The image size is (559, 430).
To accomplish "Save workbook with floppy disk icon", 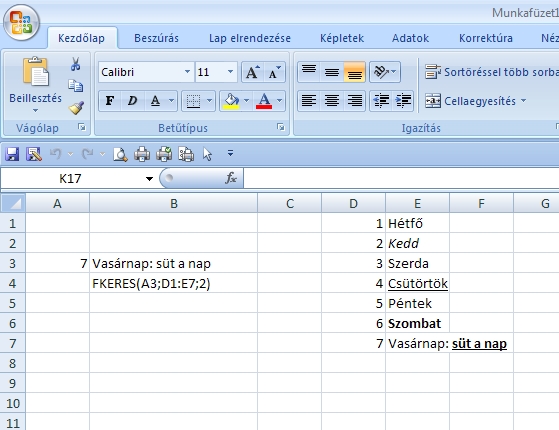I will click(x=12, y=154).
